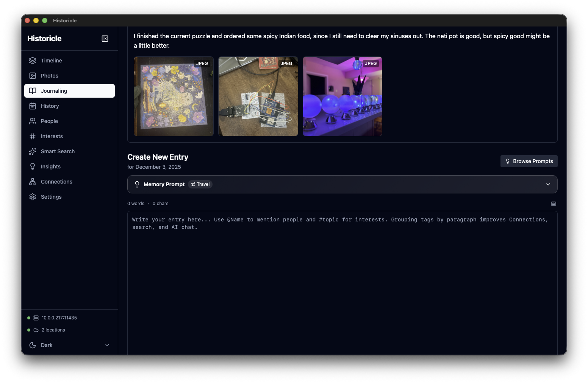Click the server status icon for 10.0.0.217:11435
This screenshot has height=383, width=588.
coord(36,318)
